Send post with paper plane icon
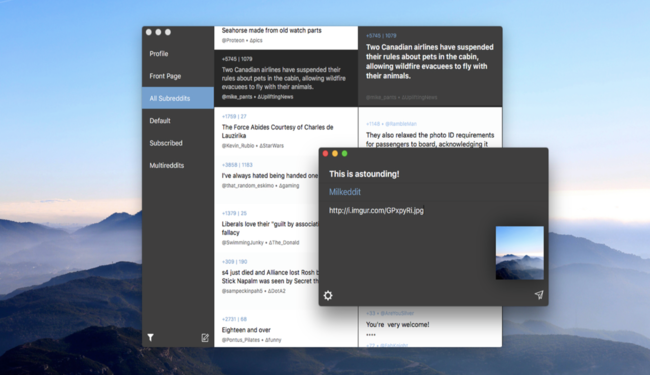 (539, 295)
